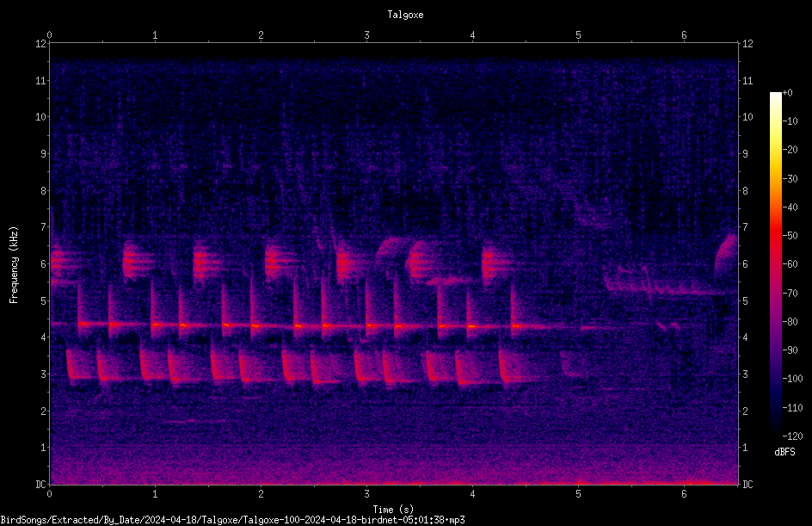The height and width of the screenshot is (526, 812).
Task: Click the rising call at far right edge
Action: (x=727, y=257)
